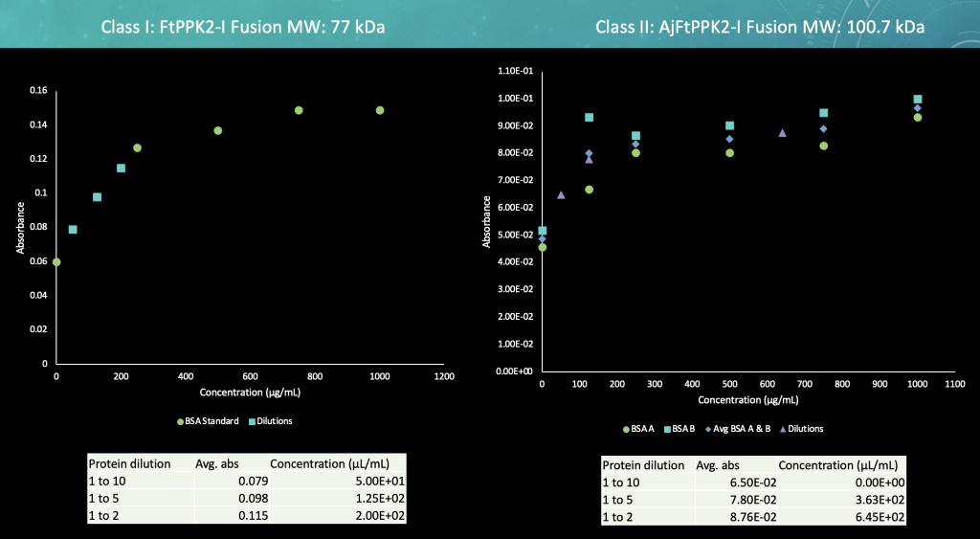
Task: Click the '1100' x-axis tick label
Action: (955, 384)
